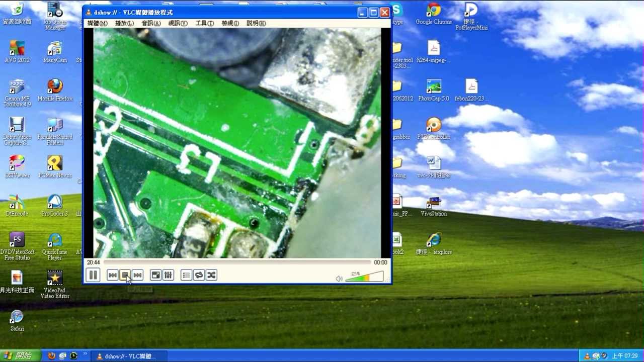Pause playback in VLC
The width and height of the screenshot is (644, 362).
93,275
